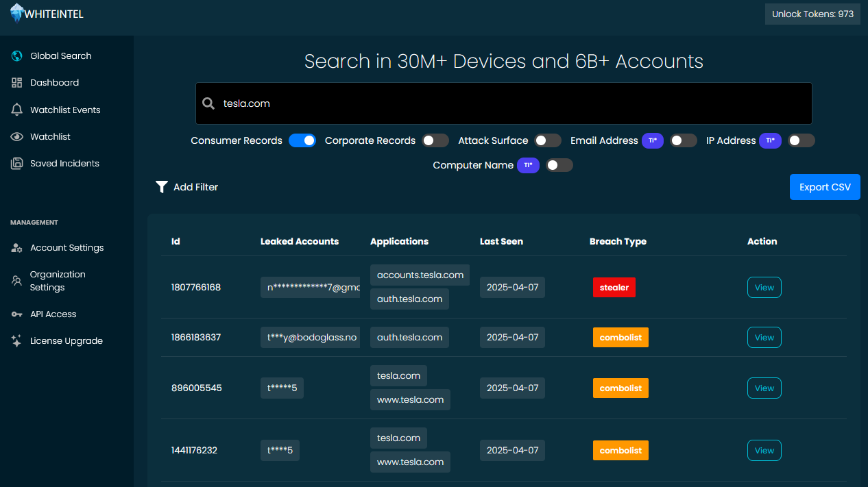Open License Upgrade
Screen dimensions: 868x487
(x=67, y=341)
